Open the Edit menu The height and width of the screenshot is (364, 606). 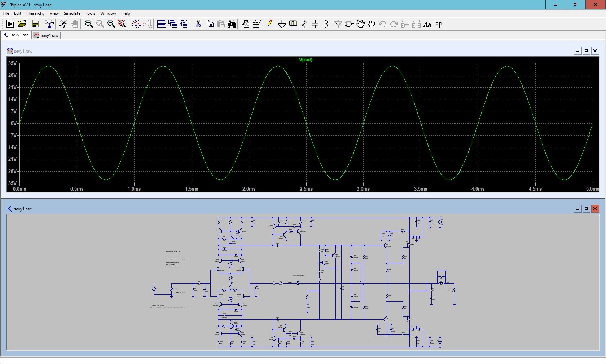pos(18,13)
